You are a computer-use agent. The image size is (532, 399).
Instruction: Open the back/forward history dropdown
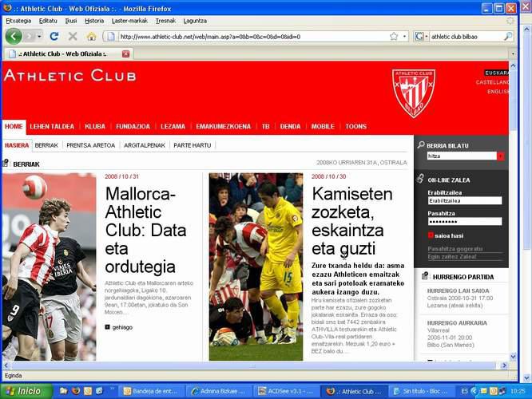point(40,36)
